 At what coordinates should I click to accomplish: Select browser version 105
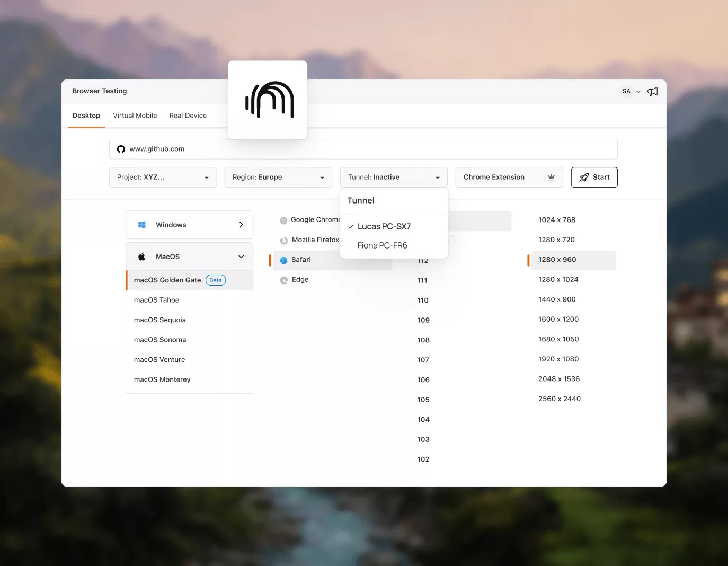(423, 400)
